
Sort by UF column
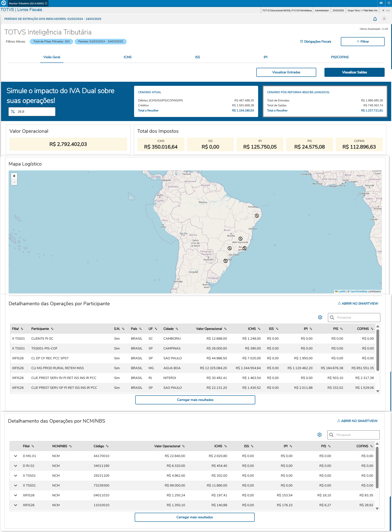(156, 329)
